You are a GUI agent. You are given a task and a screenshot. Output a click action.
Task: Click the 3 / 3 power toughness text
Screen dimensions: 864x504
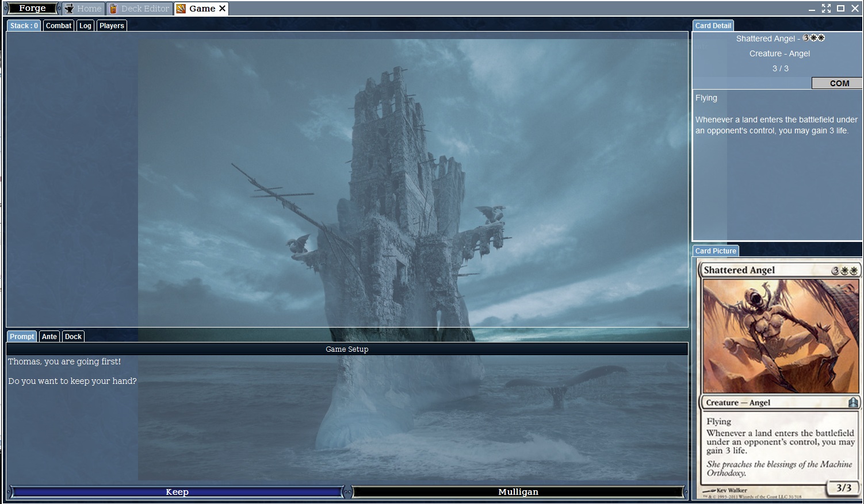pyautogui.click(x=780, y=68)
